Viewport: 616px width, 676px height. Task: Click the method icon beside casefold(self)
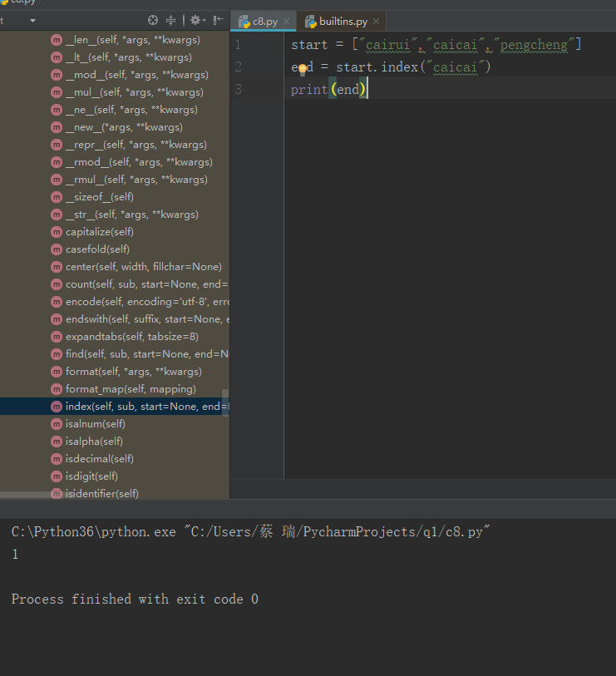point(57,249)
